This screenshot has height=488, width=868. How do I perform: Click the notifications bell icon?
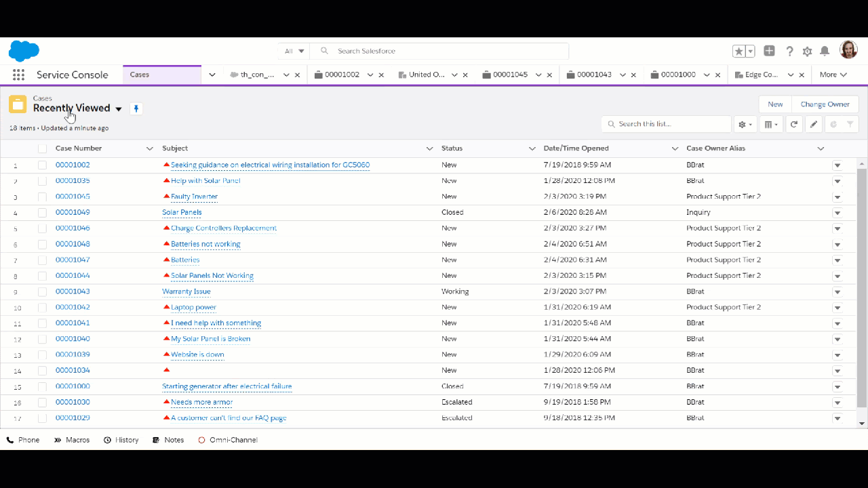825,51
